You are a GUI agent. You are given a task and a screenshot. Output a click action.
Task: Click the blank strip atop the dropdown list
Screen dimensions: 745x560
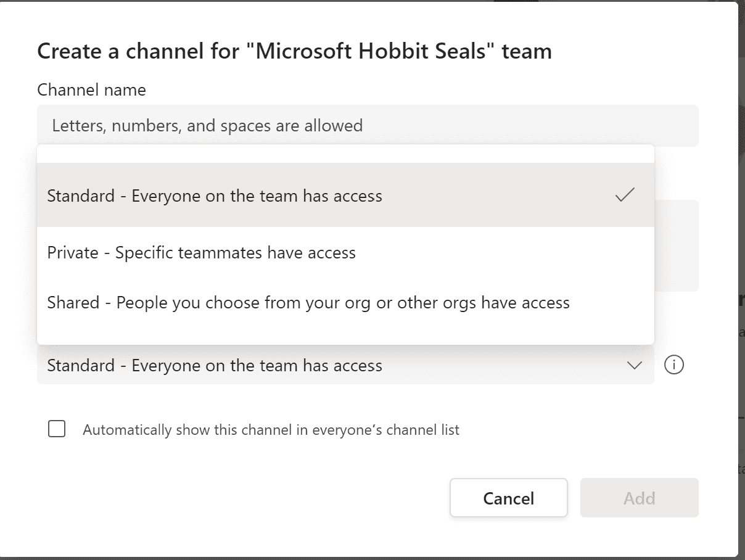point(345,154)
